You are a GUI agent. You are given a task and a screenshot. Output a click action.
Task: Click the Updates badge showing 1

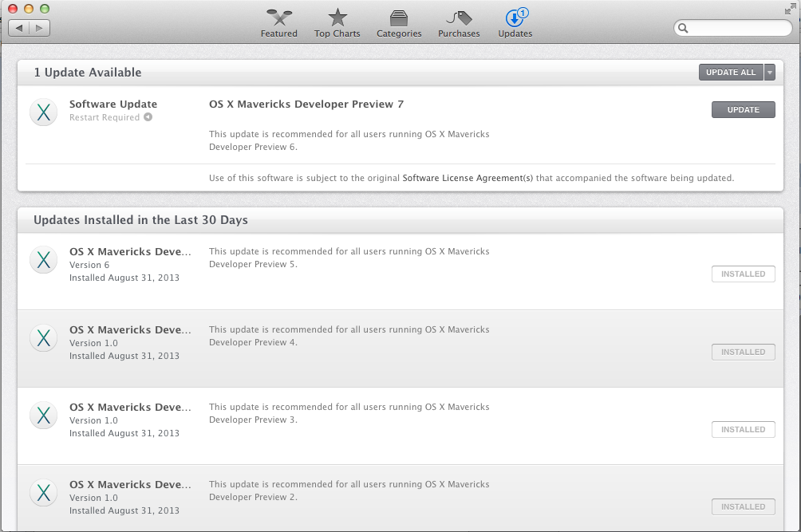pyautogui.click(x=523, y=13)
